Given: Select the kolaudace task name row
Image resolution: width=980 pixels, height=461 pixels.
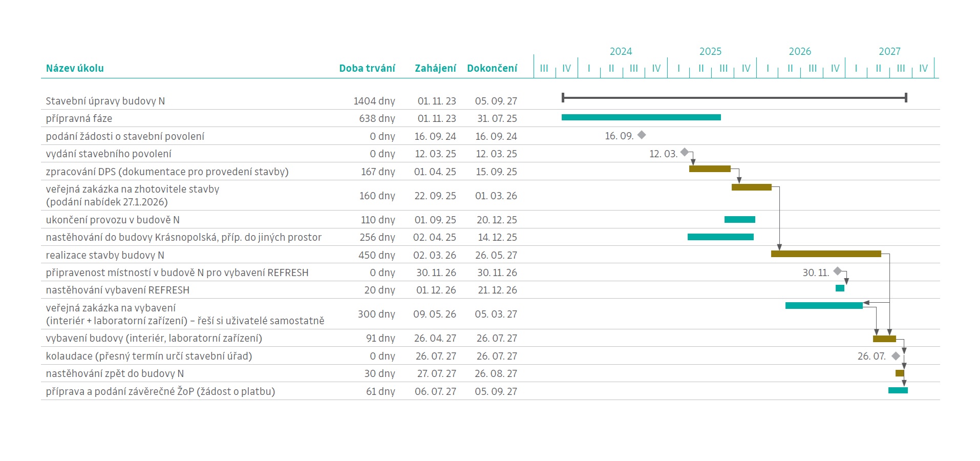Looking at the screenshot, I should click(148, 356).
